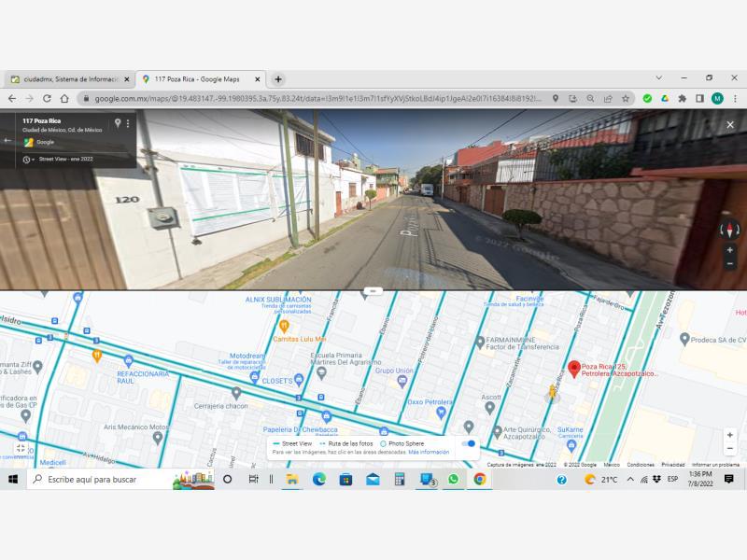Open WhatsApp from the taskbar
The width and height of the screenshot is (747, 560).
coord(453,479)
